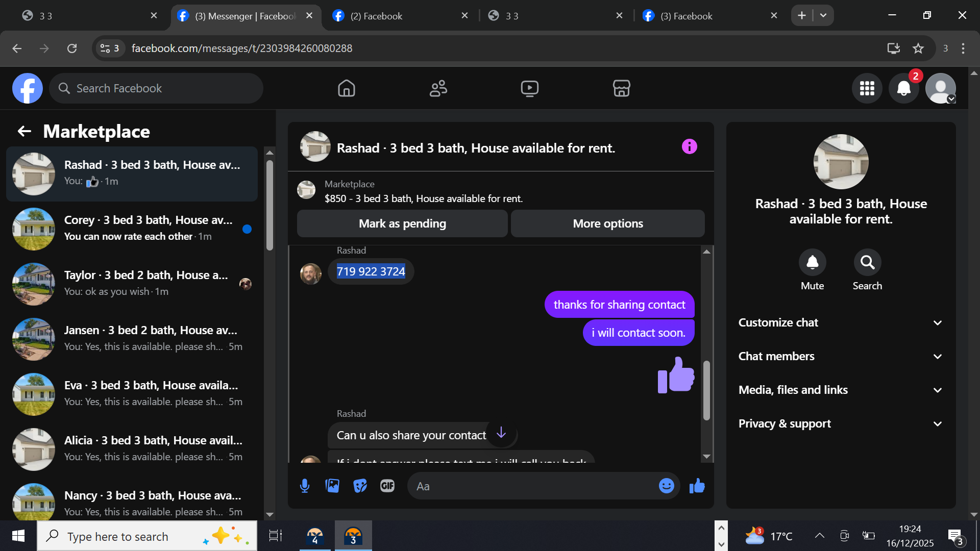Select the (3) Messenger tab
Image resolution: width=980 pixels, height=551 pixels.
pos(246,16)
